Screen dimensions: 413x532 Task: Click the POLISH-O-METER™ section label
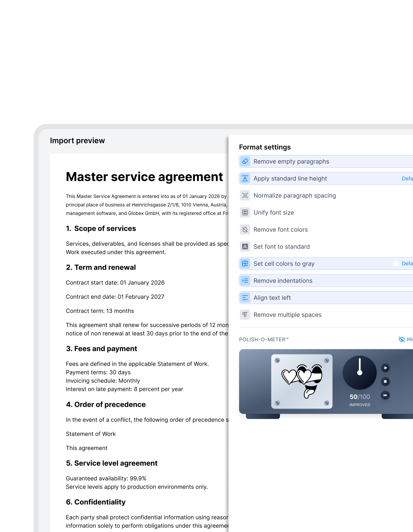pos(264,340)
